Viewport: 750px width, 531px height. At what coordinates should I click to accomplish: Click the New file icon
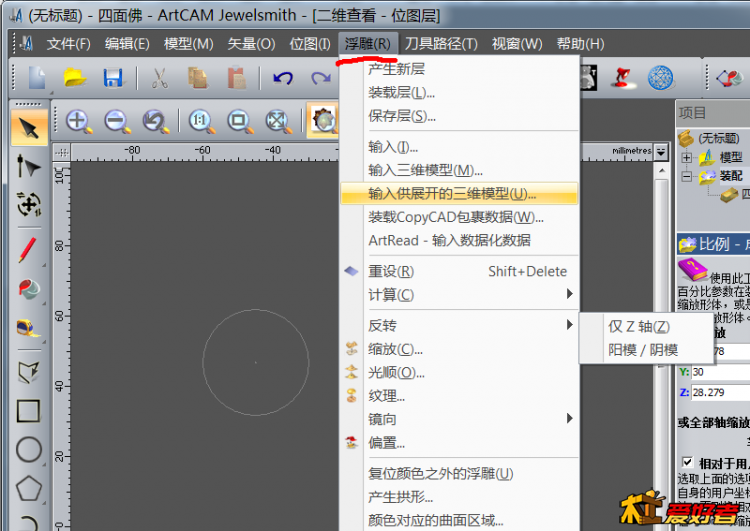37,78
